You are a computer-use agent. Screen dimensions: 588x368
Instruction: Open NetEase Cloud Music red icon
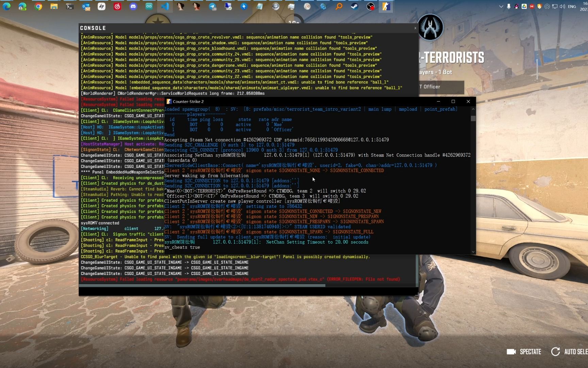point(117,6)
